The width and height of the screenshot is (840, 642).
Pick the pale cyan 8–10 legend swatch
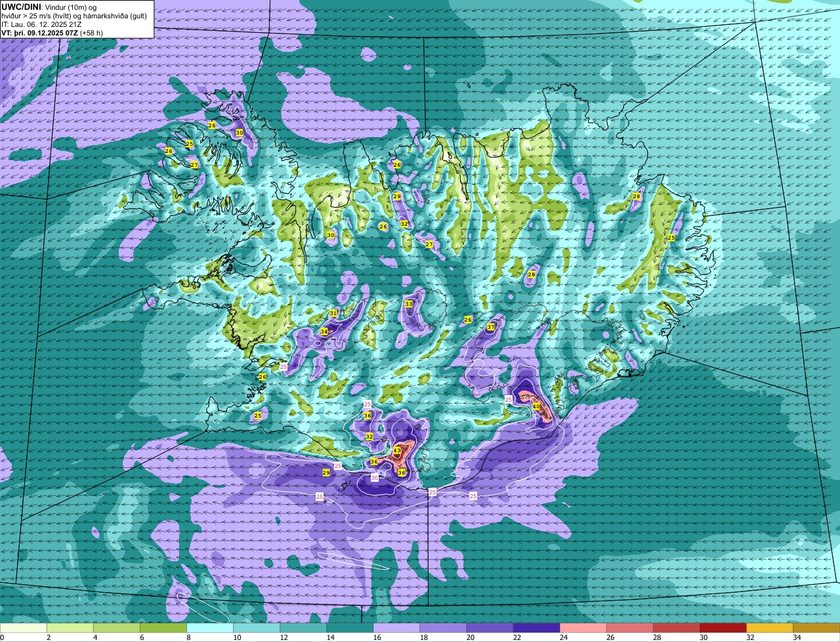[210, 628]
